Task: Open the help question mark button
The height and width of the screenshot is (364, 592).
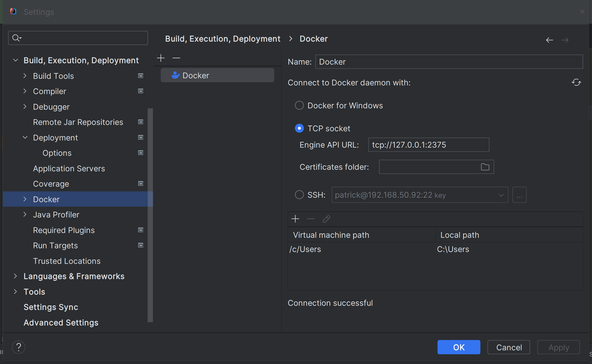Action: click(19, 347)
